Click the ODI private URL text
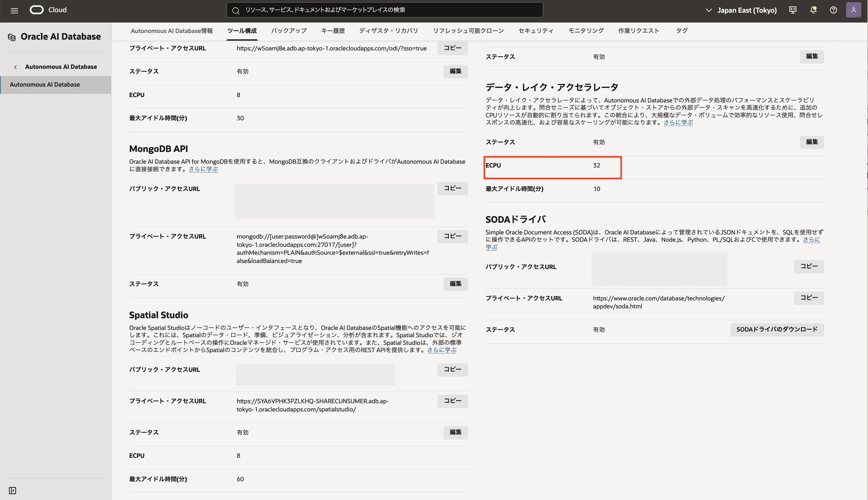This screenshot has height=500, width=868. pos(331,49)
